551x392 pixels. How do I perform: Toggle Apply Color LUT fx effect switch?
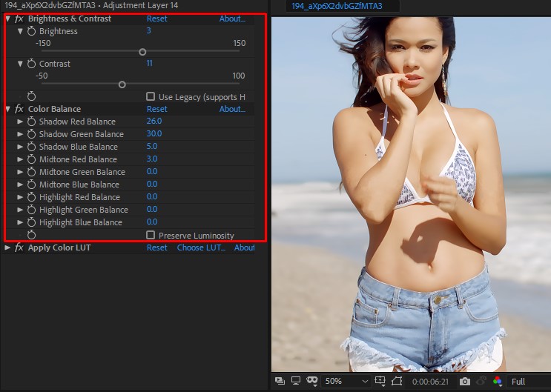coord(19,248)
